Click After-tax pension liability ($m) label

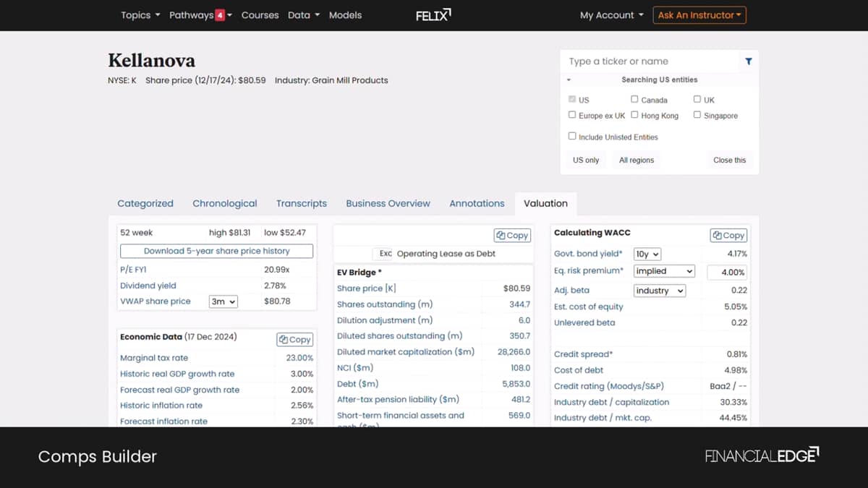(398, 400)
